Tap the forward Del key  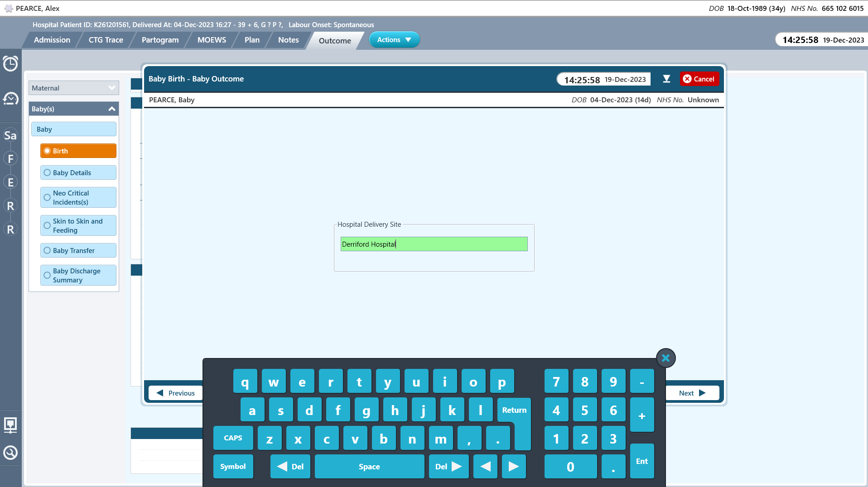click(x=448, y=466)
